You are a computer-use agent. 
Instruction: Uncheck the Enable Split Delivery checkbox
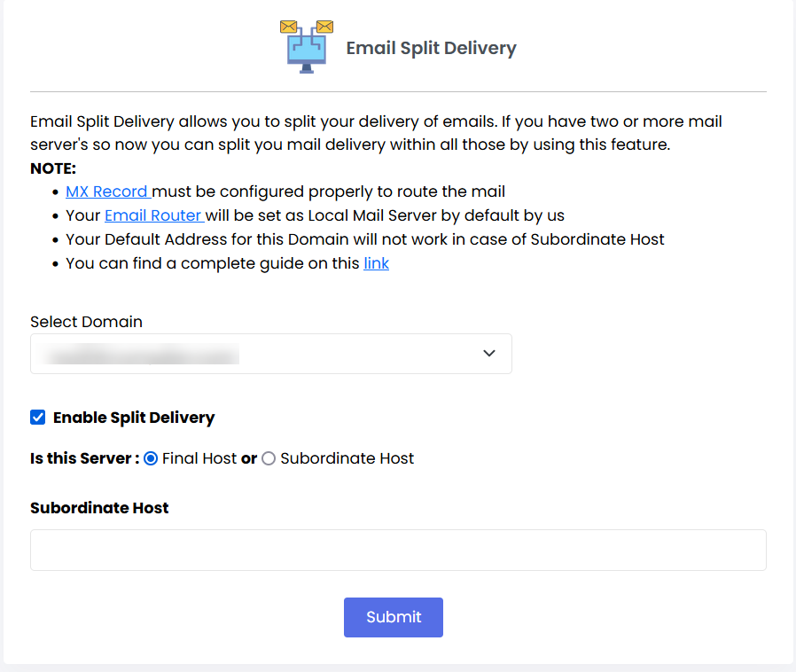[38, 418]
